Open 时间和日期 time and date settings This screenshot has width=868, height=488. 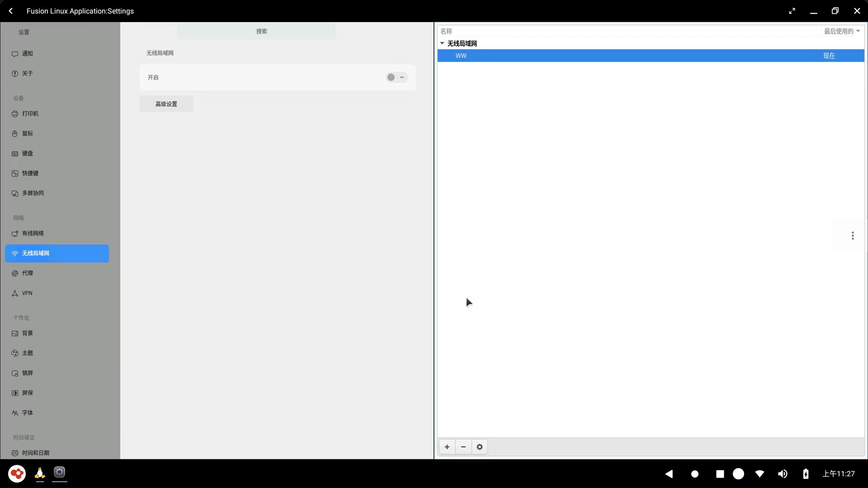[35, 452]
